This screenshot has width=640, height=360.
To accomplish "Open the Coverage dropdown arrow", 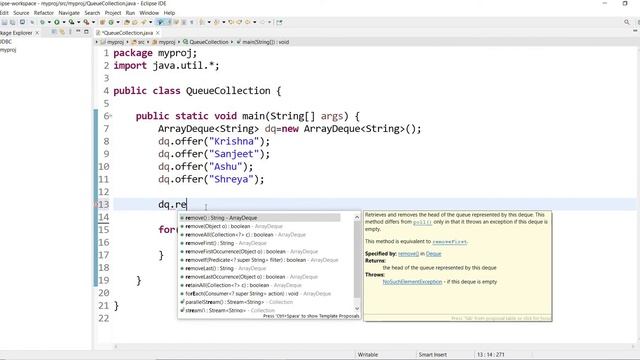I will click(x=78, y=22).
